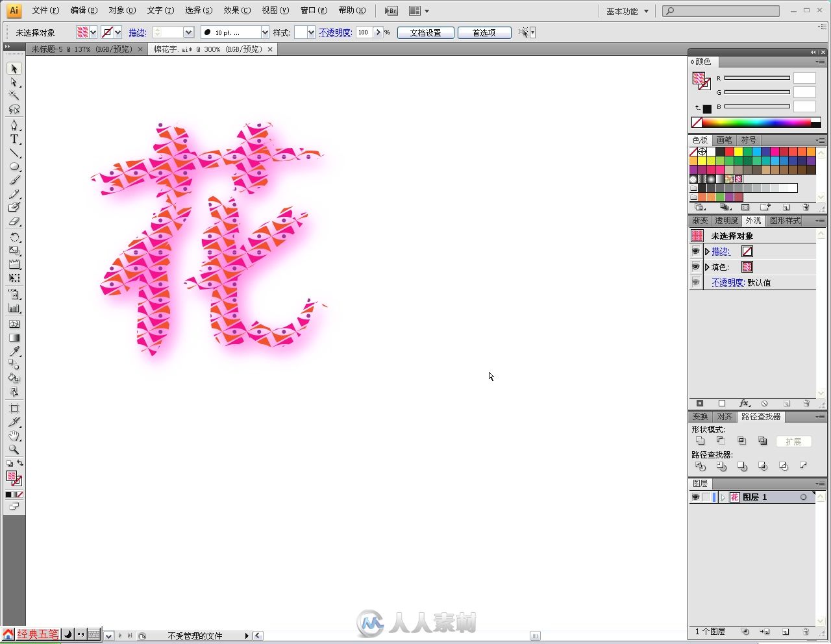Screen dimensions: 831x644
Task: Select the Line Segment tool
Action: point(14,153)
